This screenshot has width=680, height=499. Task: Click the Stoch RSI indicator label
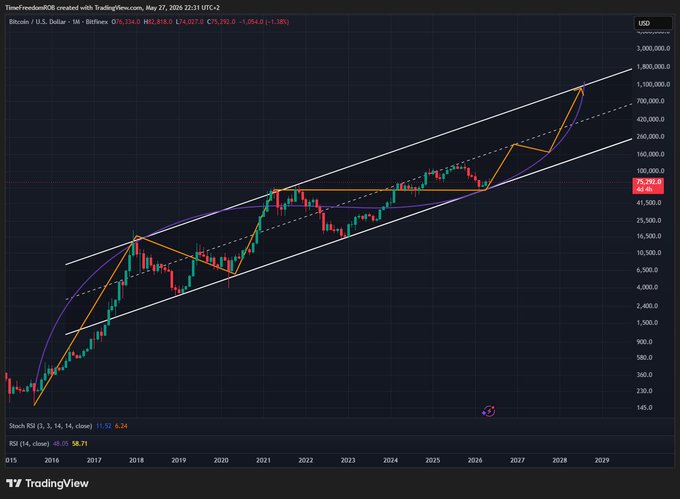50,426
